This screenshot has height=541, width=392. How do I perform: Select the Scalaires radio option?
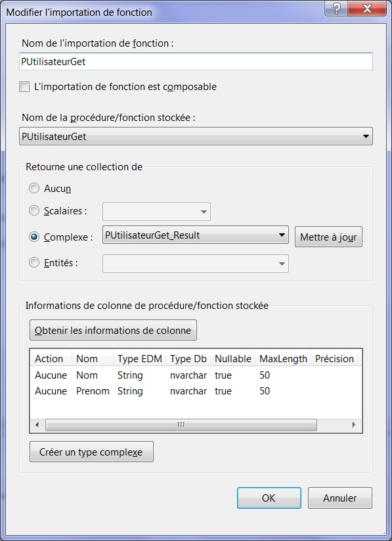[33, 210]
